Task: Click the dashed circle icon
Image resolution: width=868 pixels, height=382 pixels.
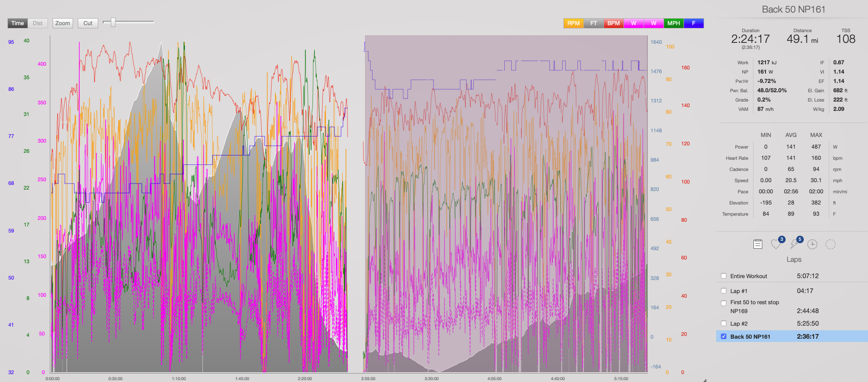Action: click(830, 244)
